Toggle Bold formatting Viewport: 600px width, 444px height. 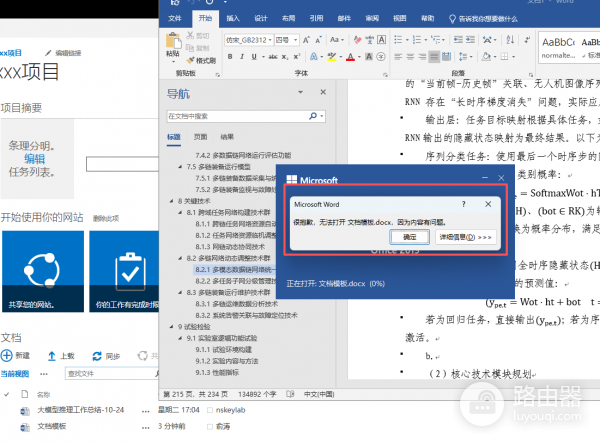230,57
